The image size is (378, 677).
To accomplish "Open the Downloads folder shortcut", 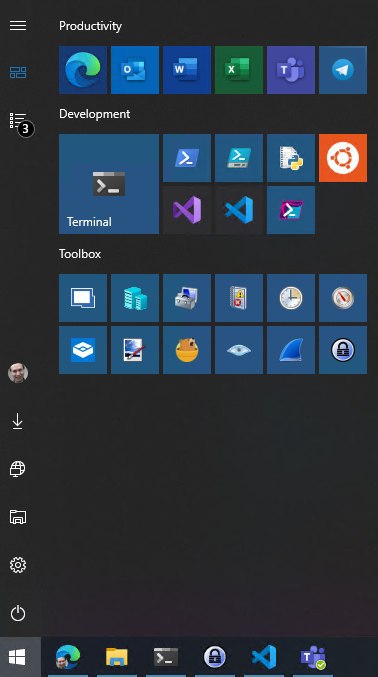I will point(18,421).
